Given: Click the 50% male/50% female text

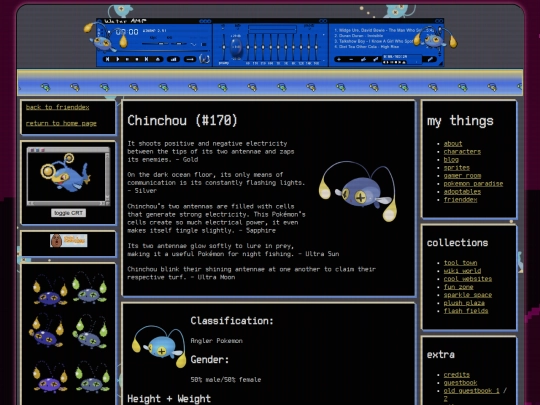Looking at the screenshot, I should click(x=226, y=380).
